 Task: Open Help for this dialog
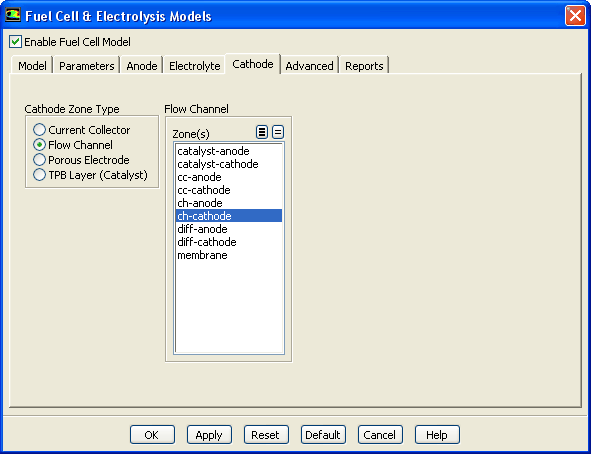point(437,435)
